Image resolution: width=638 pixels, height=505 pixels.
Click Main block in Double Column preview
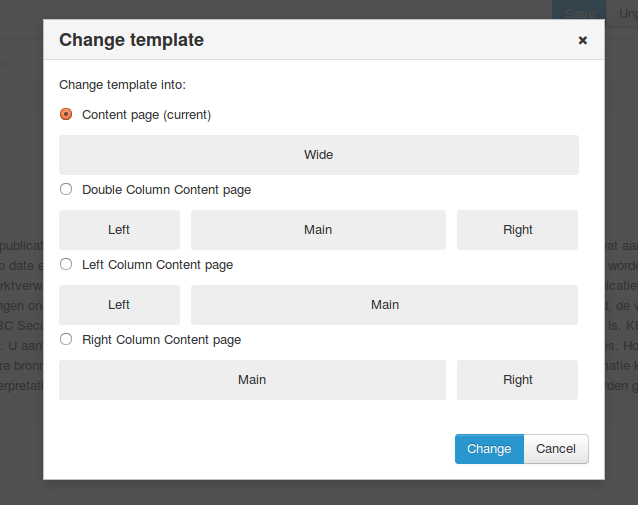(x=318, y=230)
